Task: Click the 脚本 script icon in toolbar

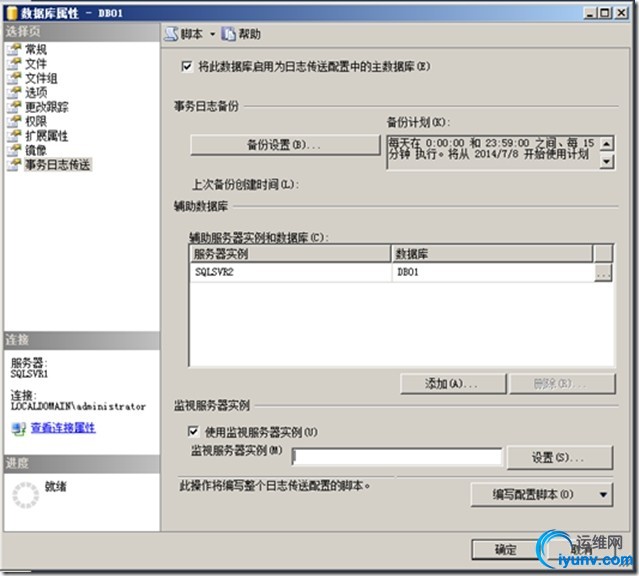Action: 171,34
